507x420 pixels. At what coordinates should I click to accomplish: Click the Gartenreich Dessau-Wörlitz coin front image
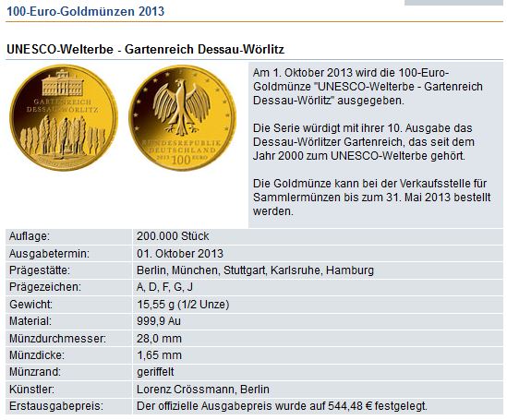pyautogui.click(x=64, y=117)
